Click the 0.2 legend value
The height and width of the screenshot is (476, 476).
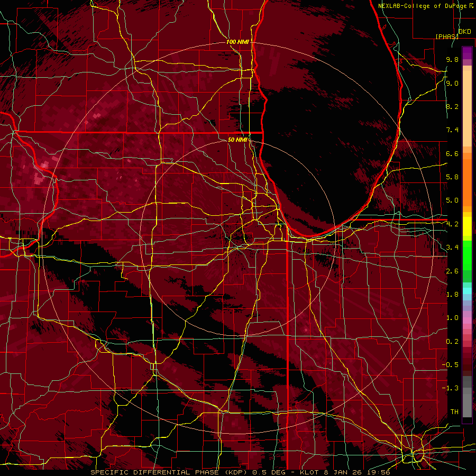point(452,342)
